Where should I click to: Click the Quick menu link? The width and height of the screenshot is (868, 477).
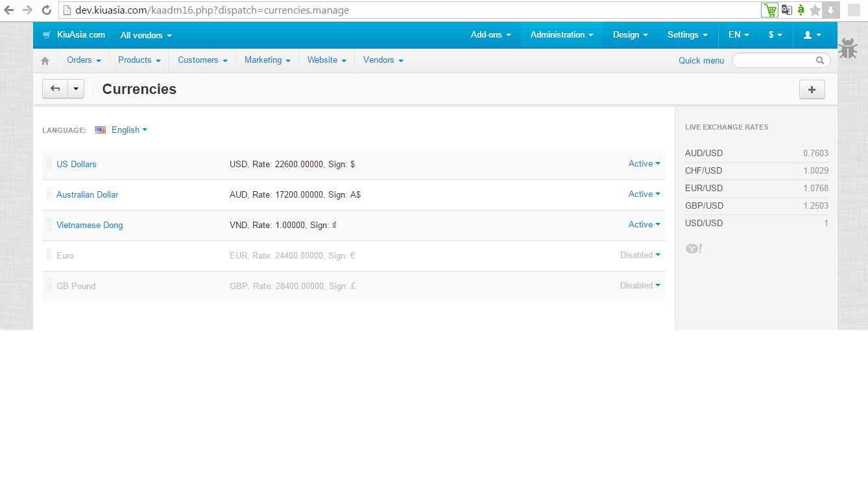click(701, 60)
